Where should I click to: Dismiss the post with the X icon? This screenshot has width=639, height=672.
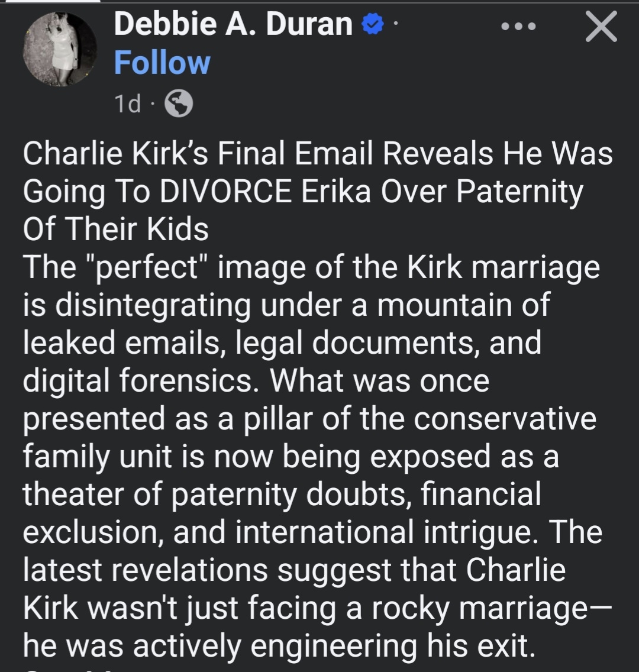pyautogui.click(x=601, y=27)
